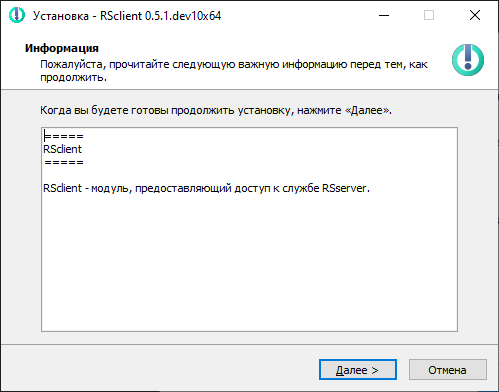Click the word продолжить under the subtitle

(x=72, y=78)
